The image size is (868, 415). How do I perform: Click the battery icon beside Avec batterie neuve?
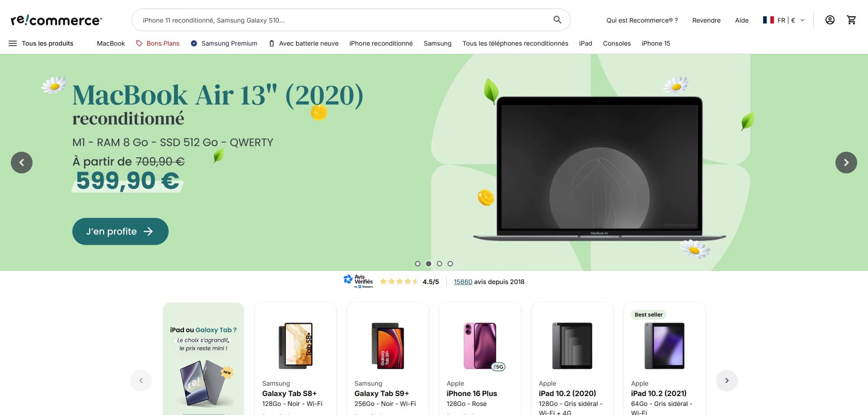[x=271, y=43]
